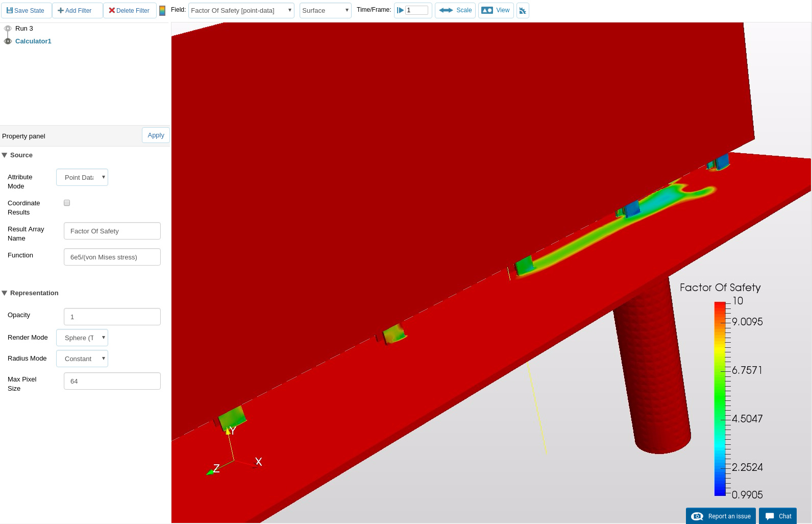812x524 pixels.
Task: Select the Calculator1 filter
Action: (33, 41)
